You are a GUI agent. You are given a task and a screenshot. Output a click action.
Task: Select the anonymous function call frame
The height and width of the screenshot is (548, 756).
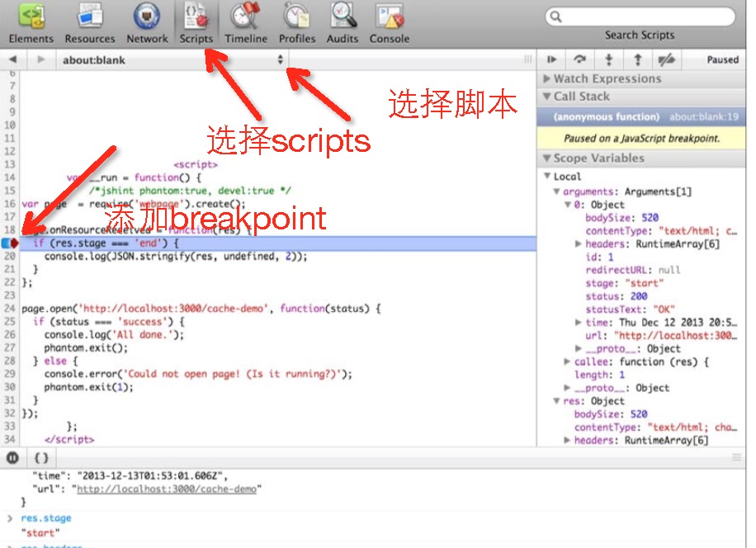tap(641, 117)
